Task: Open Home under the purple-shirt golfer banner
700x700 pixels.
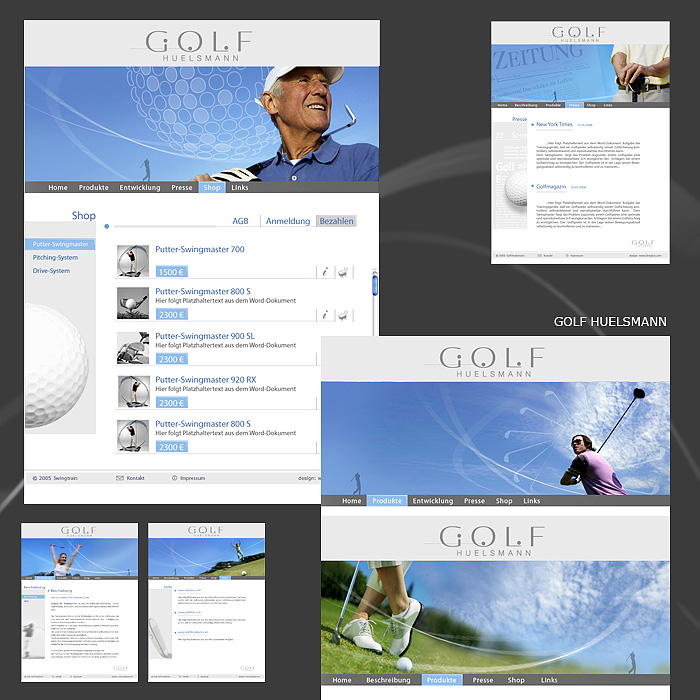Action: [352, 501]
